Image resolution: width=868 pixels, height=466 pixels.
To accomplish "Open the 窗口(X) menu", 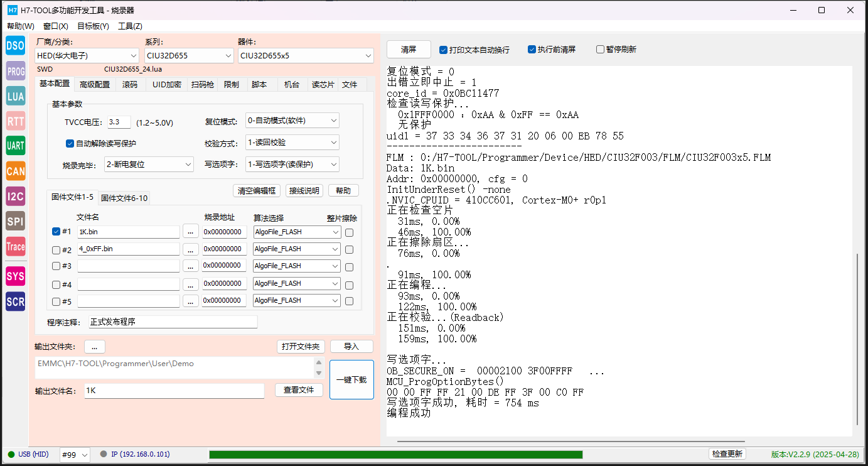I will 56,26.
